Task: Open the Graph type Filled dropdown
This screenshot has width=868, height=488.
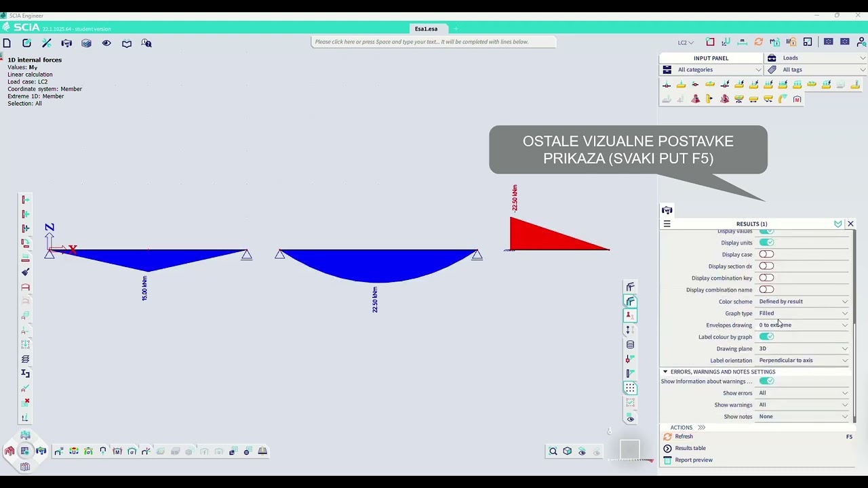Action: coord(803,313)
